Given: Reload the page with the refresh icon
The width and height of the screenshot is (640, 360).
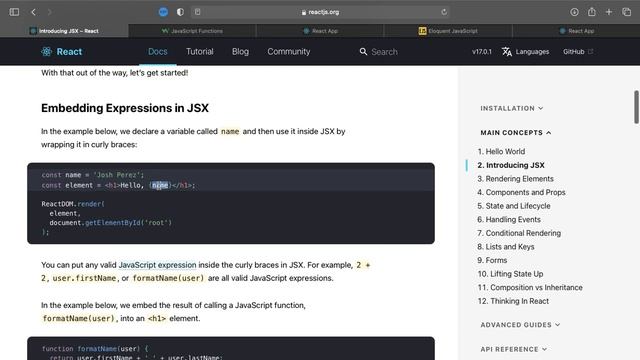Looking at the screenshot, I should [x=444, y=12].
